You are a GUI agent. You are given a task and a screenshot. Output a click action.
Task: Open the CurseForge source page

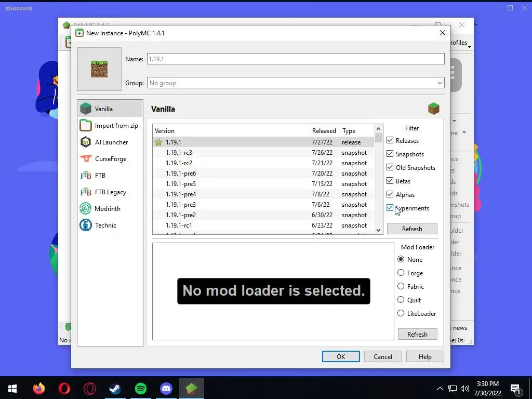point(110,159)
